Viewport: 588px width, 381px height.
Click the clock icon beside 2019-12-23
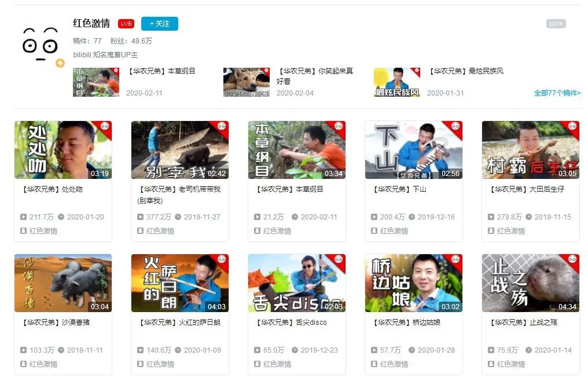coord(295,350)
